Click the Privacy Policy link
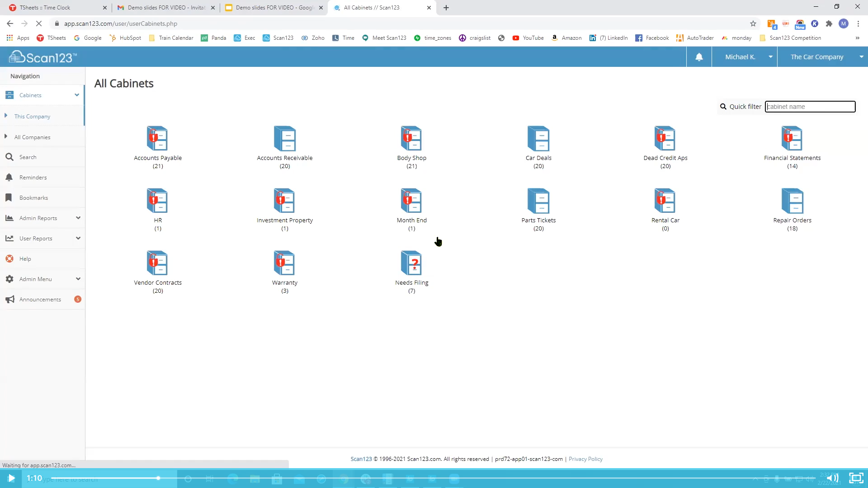Viewport: 868px width, 488px height. pyautogui.click(x=585, y=459)
